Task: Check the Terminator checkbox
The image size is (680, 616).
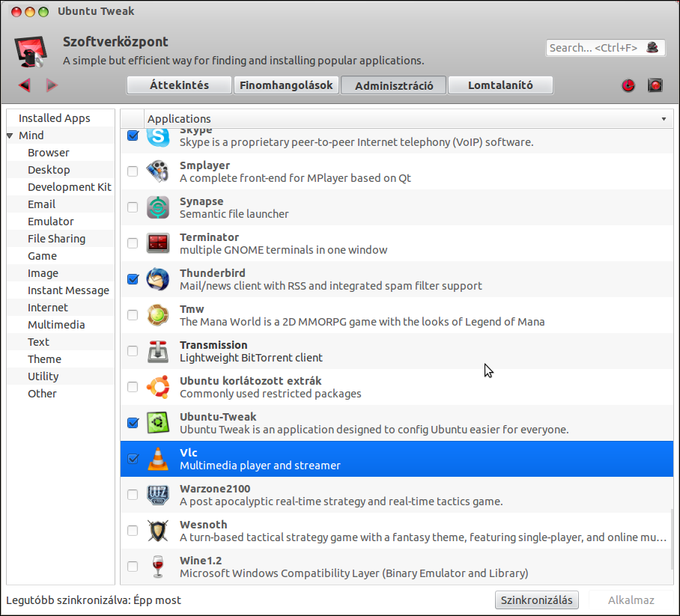Action: pyautogui.click(x=133, y=243)
